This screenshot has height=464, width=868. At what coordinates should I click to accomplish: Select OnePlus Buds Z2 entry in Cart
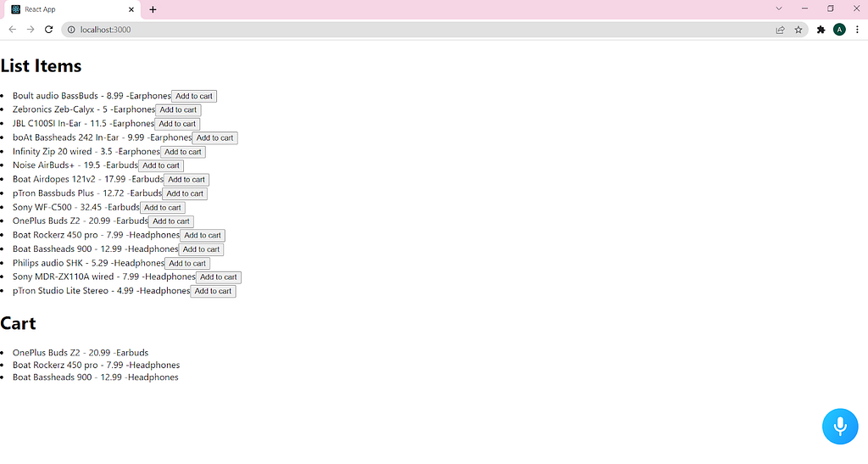pyautogui.click(x=81, y=353)
